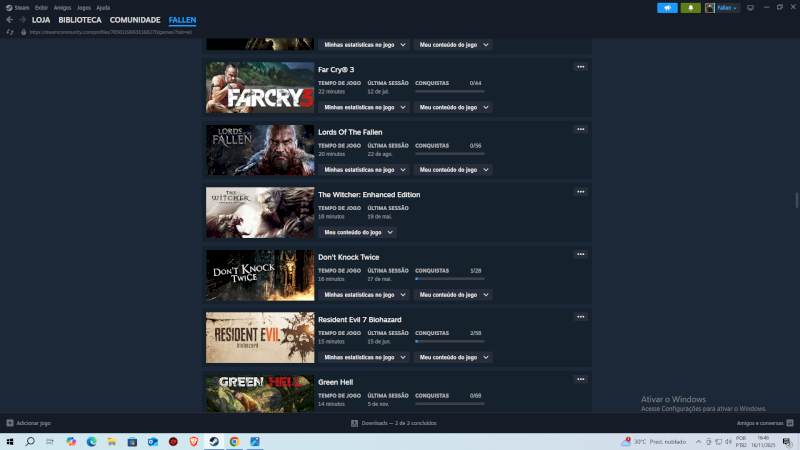Viewport: 800px width, 450px height.
Task: Expand Lords Of The Fallen Meu conteúdo do jogo
Action: pyautogui.click(x=453, y=170)
